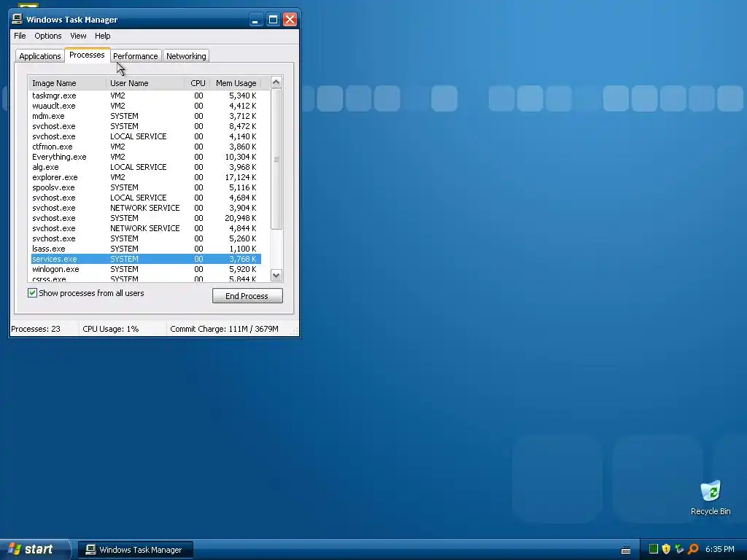Image resolution: width=747 pixels, height=560 pixels.
Task: Click the CPU Usage: 1% status entry
Action: click(x=111, y=329)
